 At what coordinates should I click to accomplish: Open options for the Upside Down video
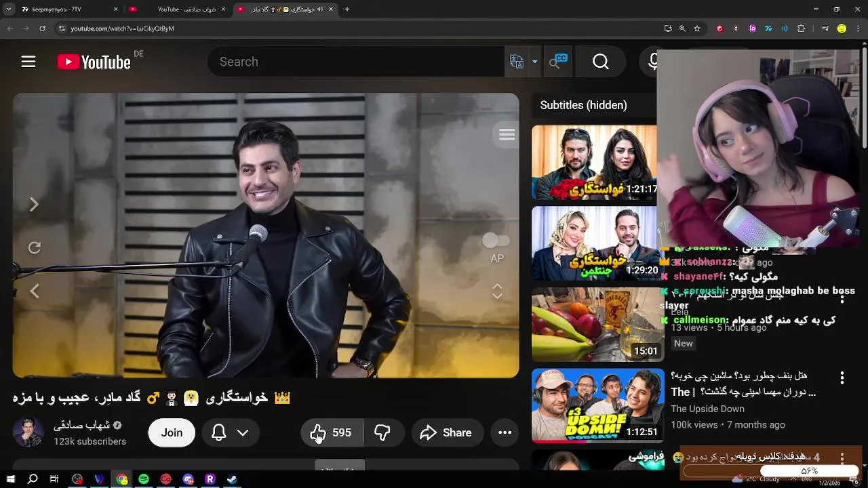pyautogui.click(x=842, y=378)
